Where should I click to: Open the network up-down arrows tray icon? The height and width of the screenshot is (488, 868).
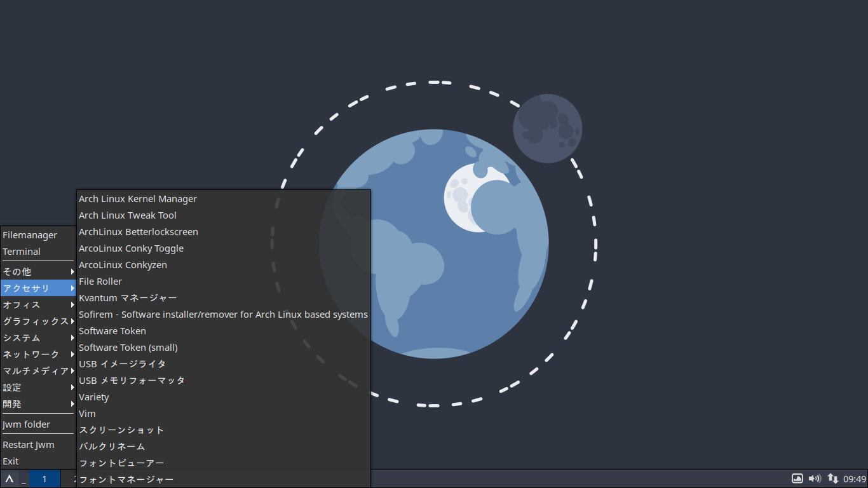832,478
